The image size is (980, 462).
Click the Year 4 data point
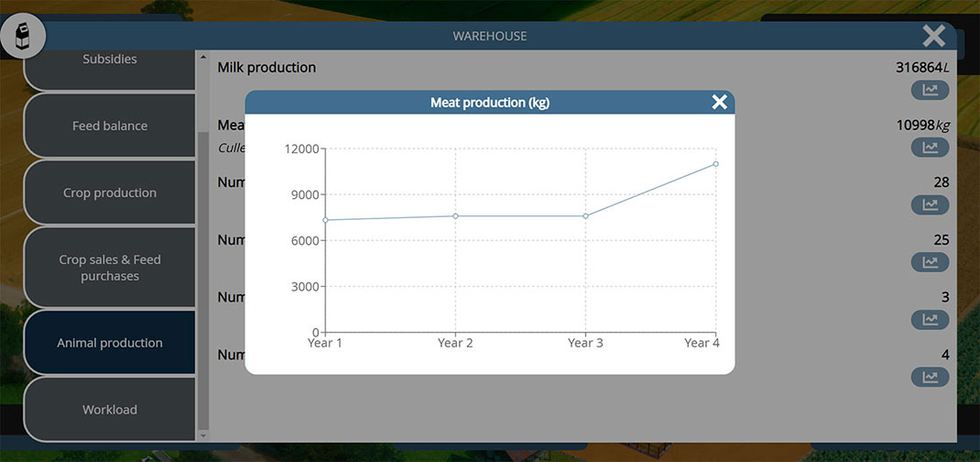click(x=715, y=164)
